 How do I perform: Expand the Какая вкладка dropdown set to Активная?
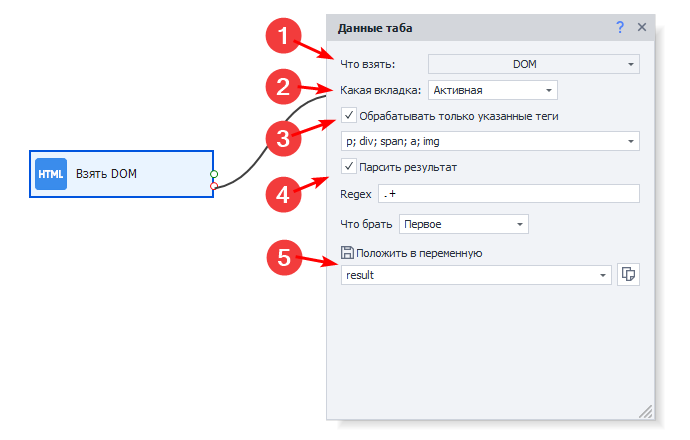[492, 90]
